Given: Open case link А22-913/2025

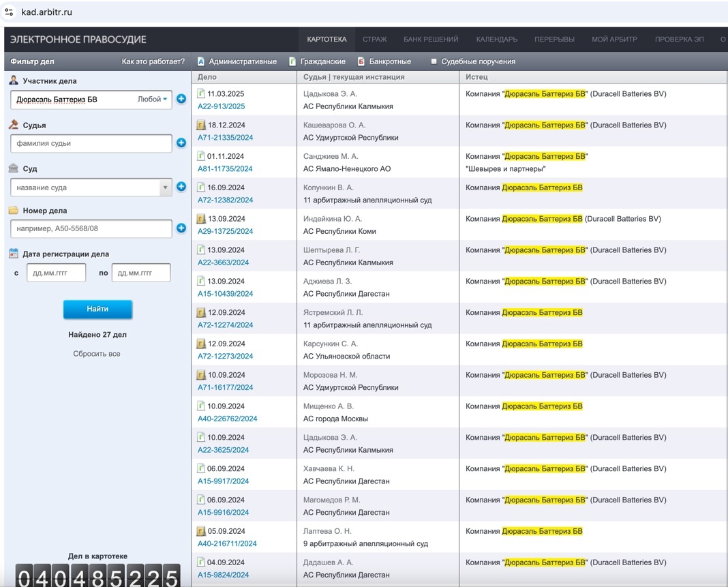Looking at the screenshot, I should (222, 106).
